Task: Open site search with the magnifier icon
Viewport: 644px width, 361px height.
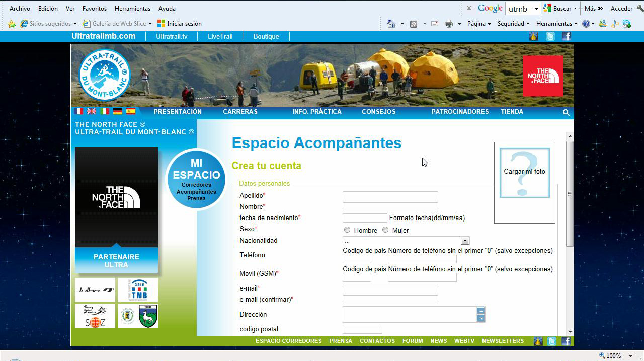Action: coord(566,113)
